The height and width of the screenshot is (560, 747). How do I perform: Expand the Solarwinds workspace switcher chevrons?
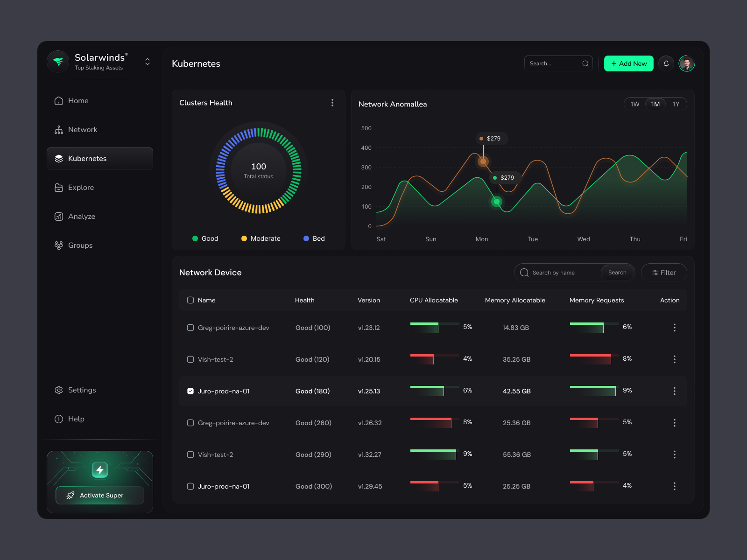pyautogui.click(x=148, y=62)
